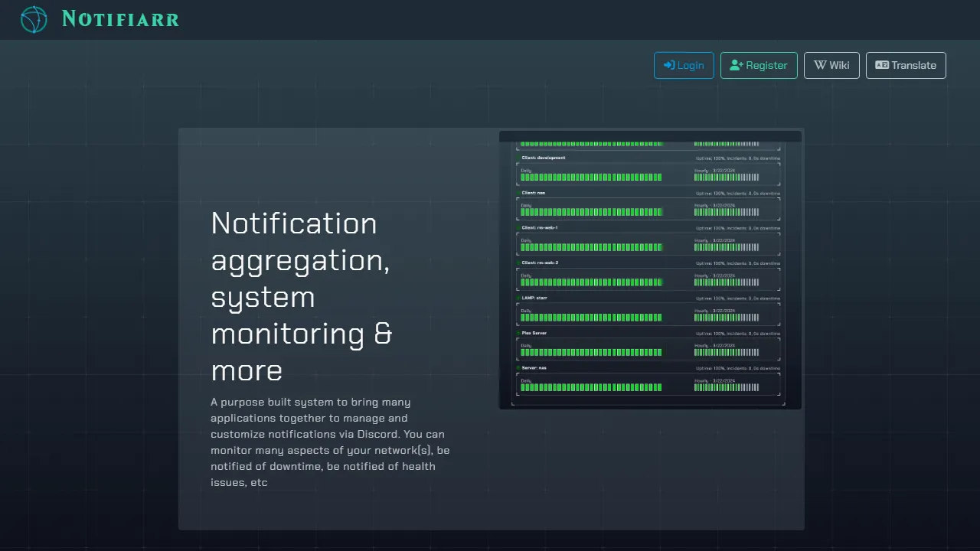Switch to the Translate option

pos(906,65)
